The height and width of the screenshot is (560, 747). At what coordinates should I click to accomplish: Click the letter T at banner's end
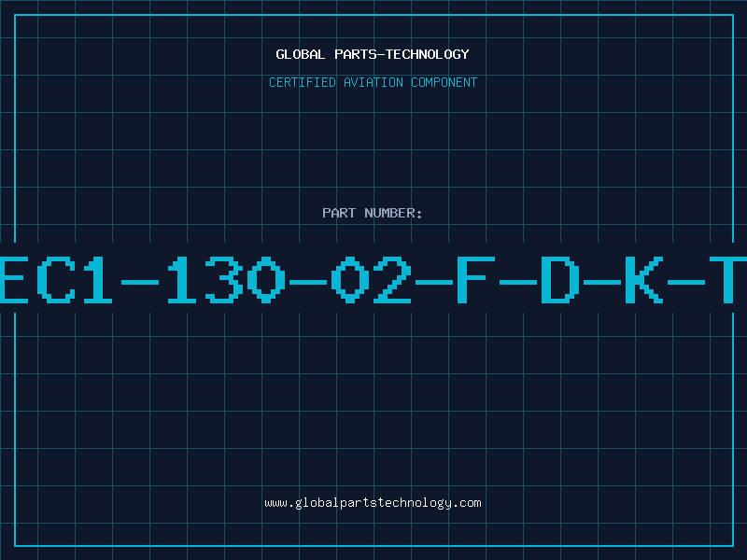coord(728,279)
